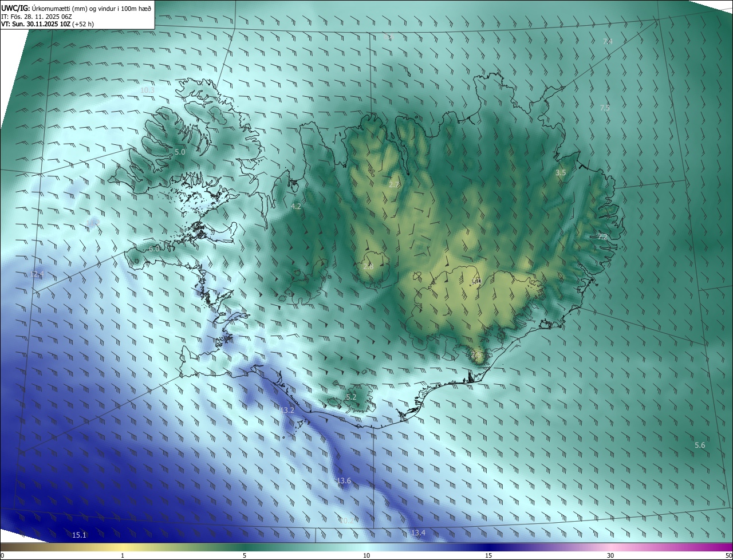Click the 13.4 value near the bottom edge

[x=418, y=534]
